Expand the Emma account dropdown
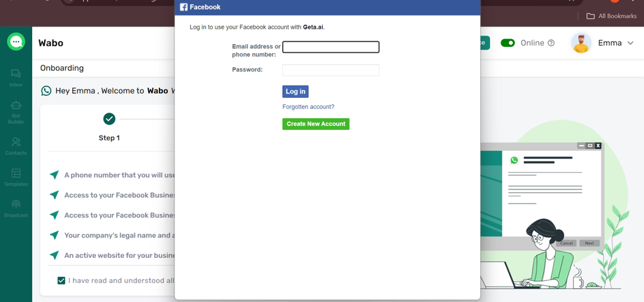 pos(631,43)
